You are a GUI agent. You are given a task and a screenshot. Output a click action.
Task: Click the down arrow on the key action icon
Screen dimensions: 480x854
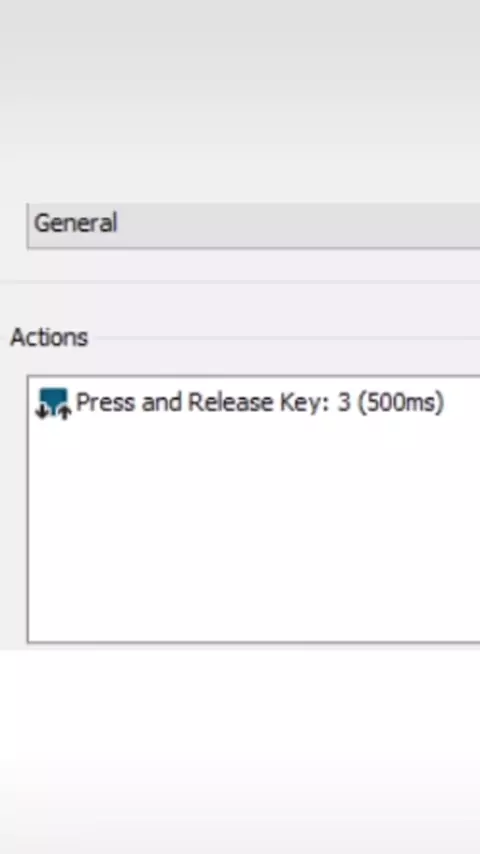41,413
